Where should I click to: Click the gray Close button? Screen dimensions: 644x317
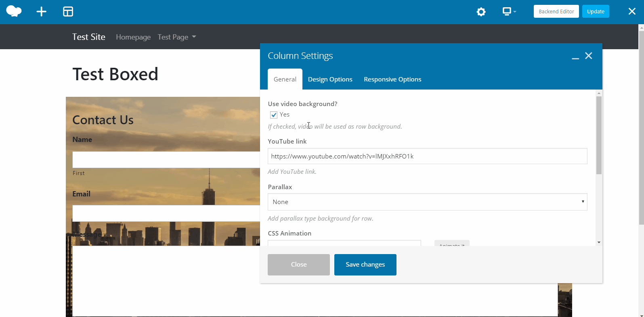coord(298,265)
